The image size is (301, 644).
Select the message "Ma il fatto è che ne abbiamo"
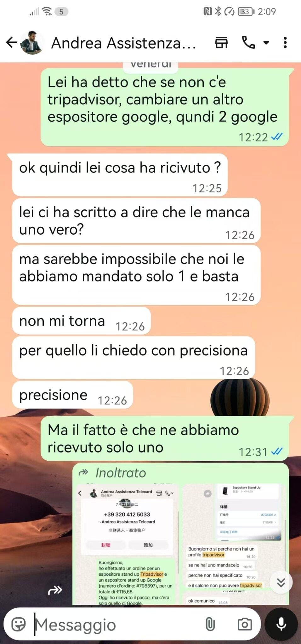pos(165,439)
